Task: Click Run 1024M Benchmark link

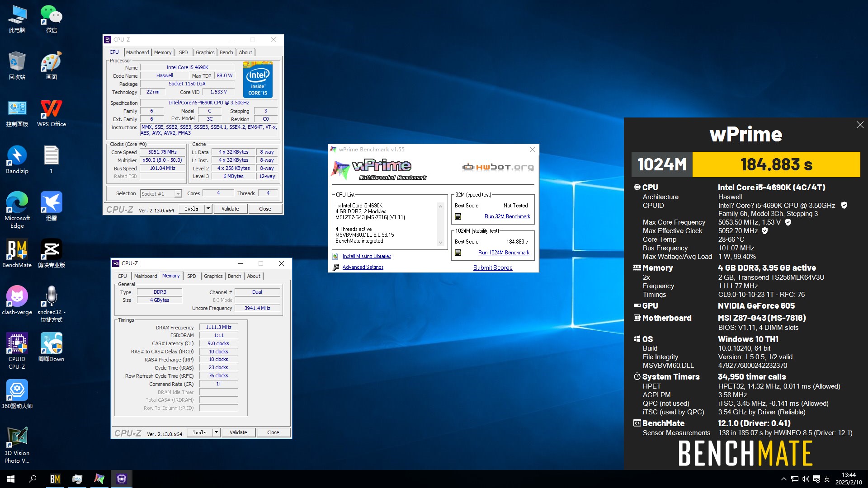Action: click(504, 253)
